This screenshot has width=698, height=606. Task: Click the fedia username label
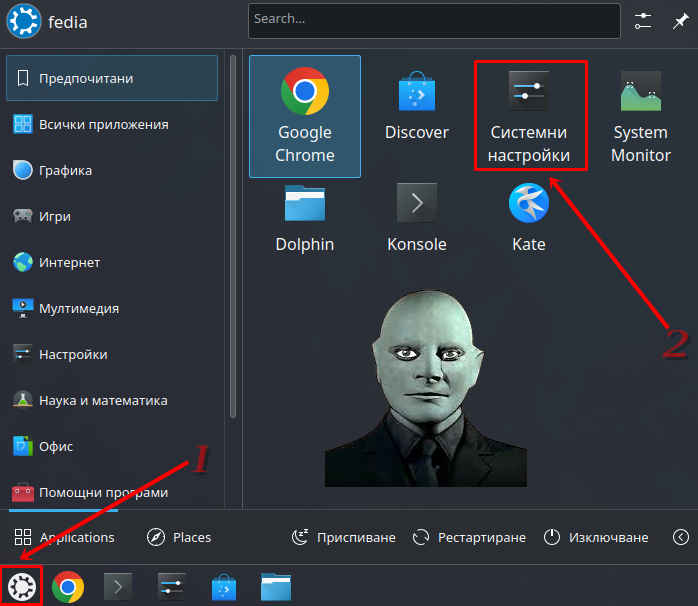tap(68, 22)
